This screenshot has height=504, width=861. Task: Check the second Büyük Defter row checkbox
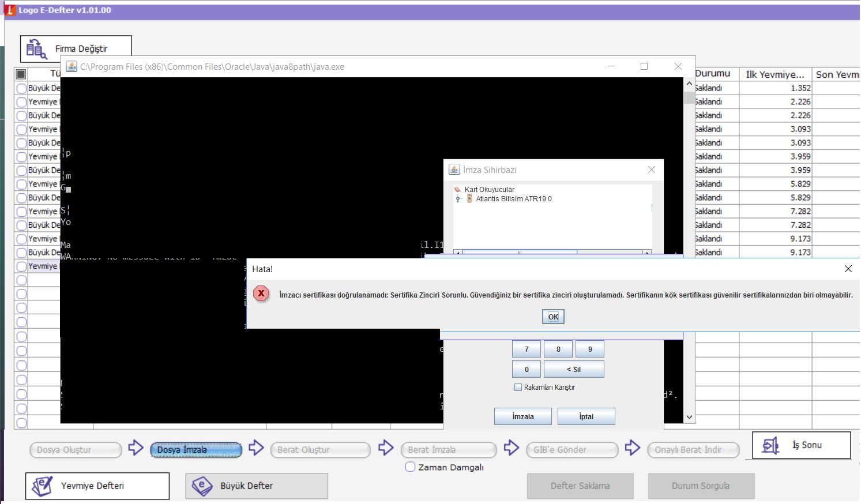point(21,115)
